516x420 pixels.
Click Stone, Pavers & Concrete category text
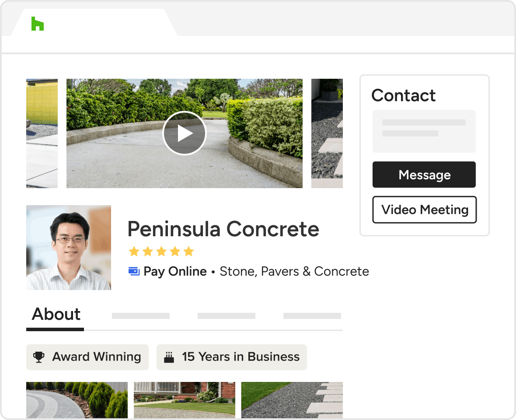tap(294, 272)
